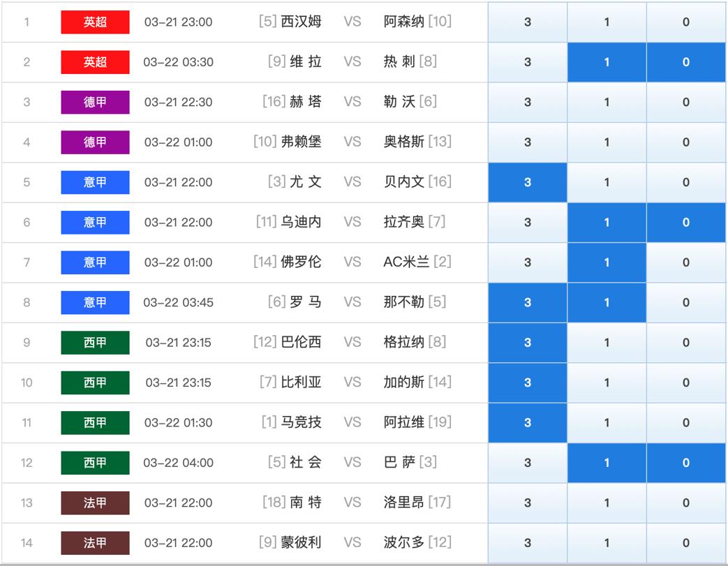Select 0 for 巴伦西 vs 格拉纳
Screen dimensions: 728x566
pyautogui.click(x=685, y=343)
